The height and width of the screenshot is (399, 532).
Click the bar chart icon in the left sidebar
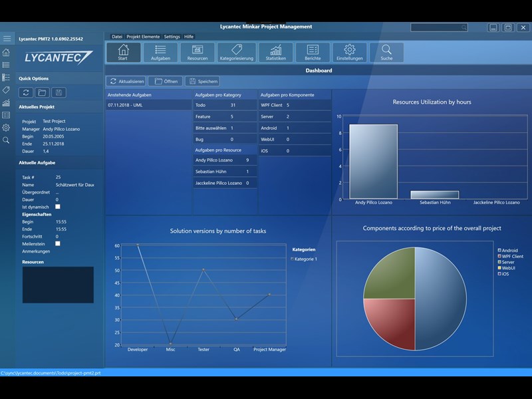point(6,102)
